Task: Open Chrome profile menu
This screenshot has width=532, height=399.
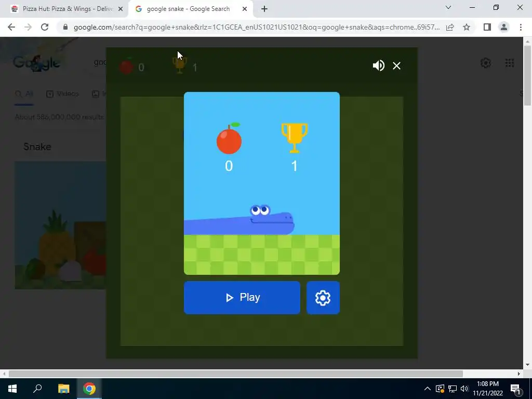Action: 504,27
